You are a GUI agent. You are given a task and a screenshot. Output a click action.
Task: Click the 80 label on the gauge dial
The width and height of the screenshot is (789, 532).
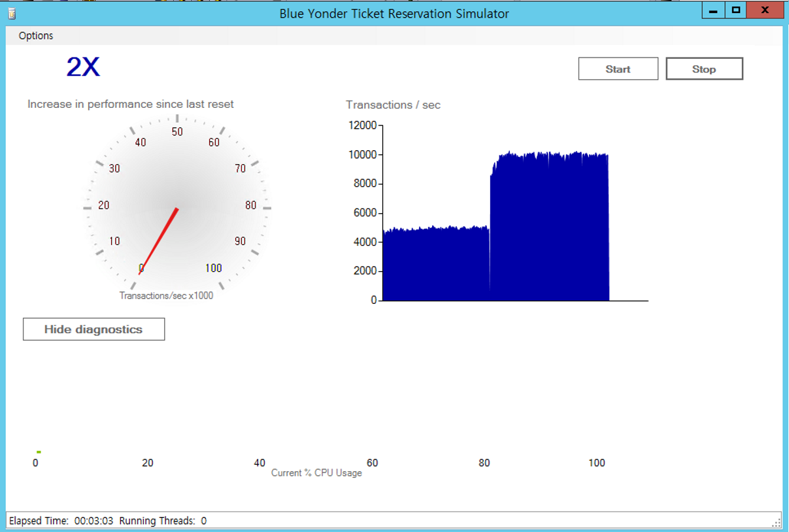click(x=250, y=205)
